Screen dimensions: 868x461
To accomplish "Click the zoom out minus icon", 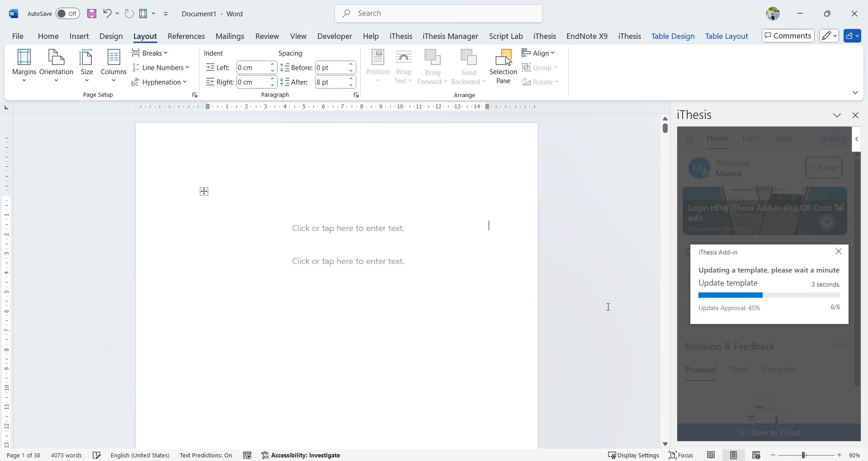I will (773, 455).
